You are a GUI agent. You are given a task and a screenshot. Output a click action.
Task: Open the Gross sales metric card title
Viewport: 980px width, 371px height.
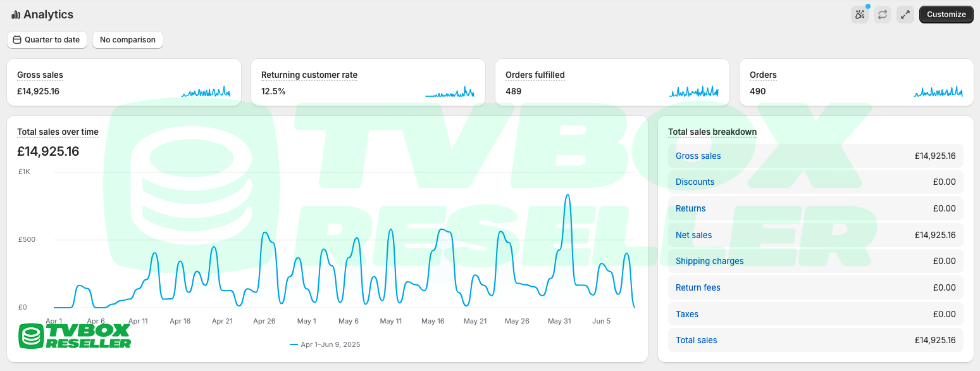[x=40, y=75]
